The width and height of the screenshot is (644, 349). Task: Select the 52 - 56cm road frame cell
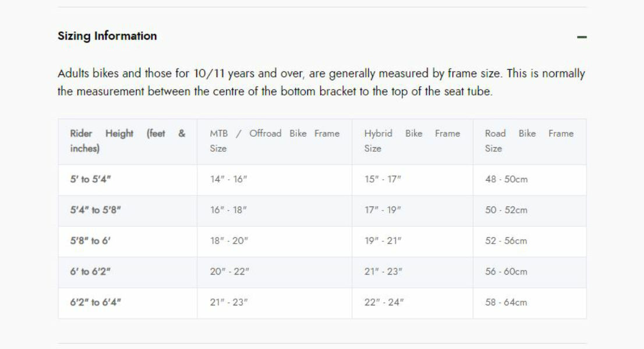[506, 241]
